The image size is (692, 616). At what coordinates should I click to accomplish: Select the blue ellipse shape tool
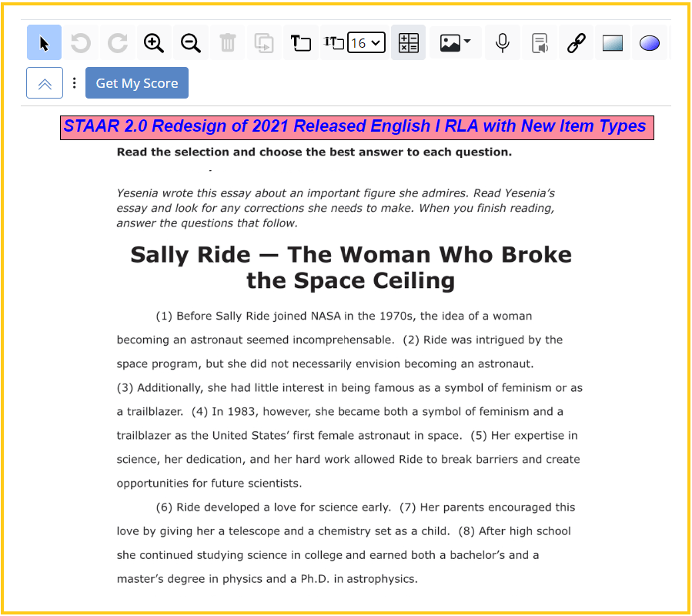coord(650,43)
